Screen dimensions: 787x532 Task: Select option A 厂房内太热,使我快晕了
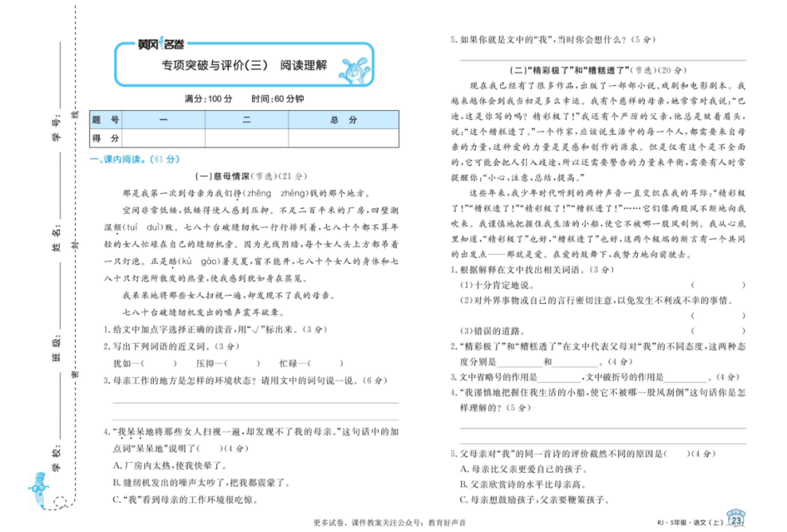click(x=170, y=466)
